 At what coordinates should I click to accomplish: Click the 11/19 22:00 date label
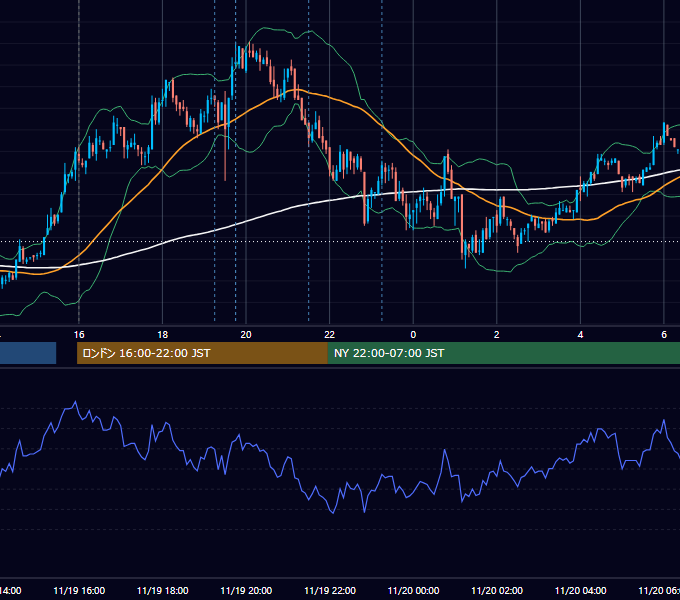330,590
